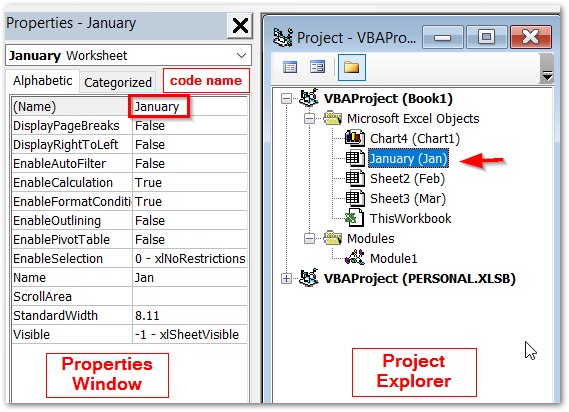The width and height of the screenshot is (569, 412).
Task: Select Chart4 (Chart1) in the tree
Action: [x=415, y=139]
